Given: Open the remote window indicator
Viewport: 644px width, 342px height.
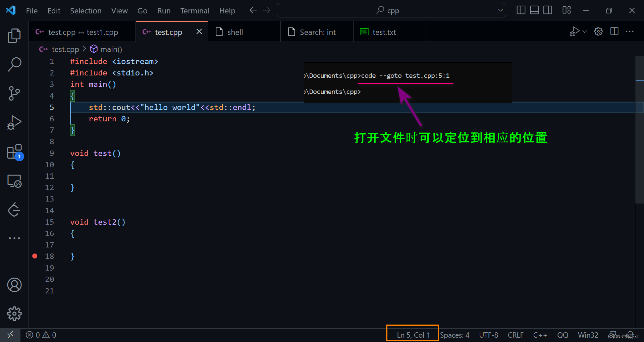Looking at the screenshot, I should point(10,335).
